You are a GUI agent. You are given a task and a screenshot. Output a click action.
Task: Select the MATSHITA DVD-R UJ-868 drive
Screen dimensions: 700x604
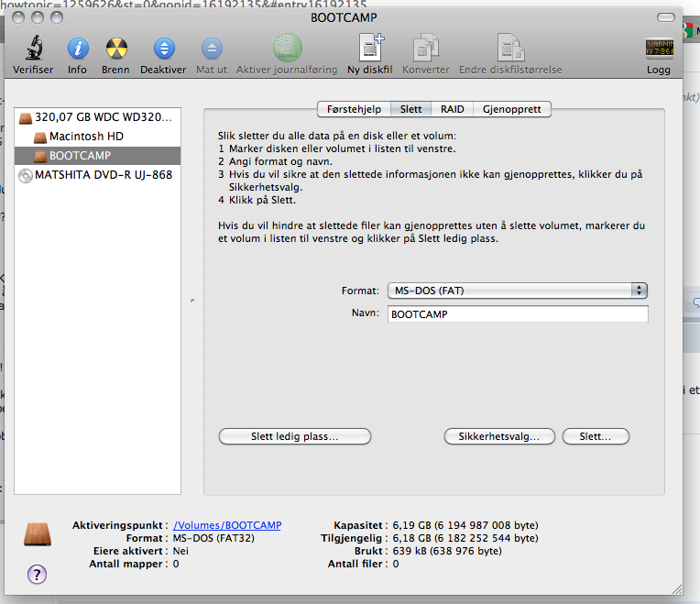(x=97, y=175)
